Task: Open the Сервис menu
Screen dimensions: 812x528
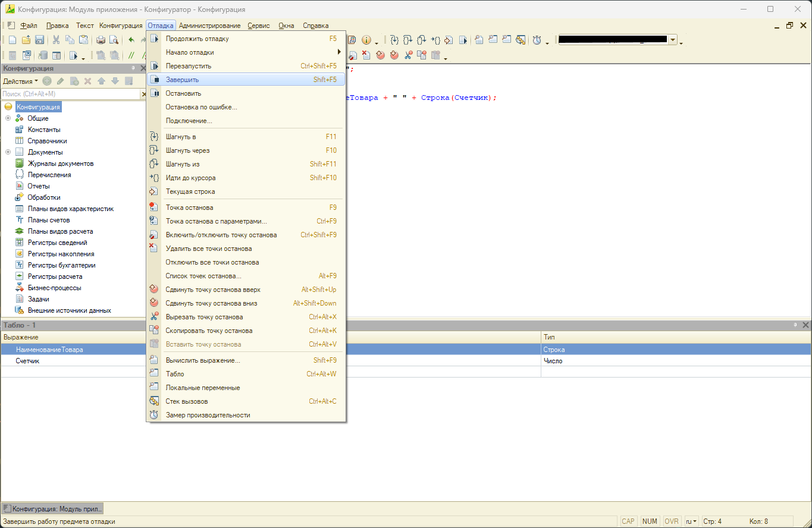Action: (259, 26)
